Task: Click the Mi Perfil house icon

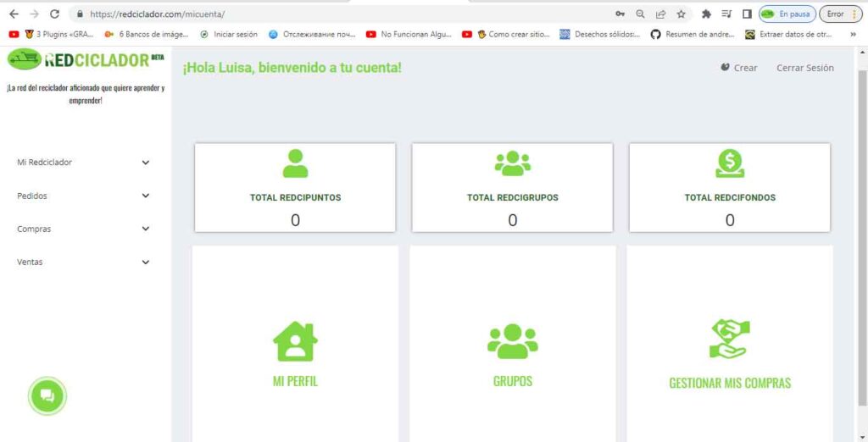Action: point(295,341)
